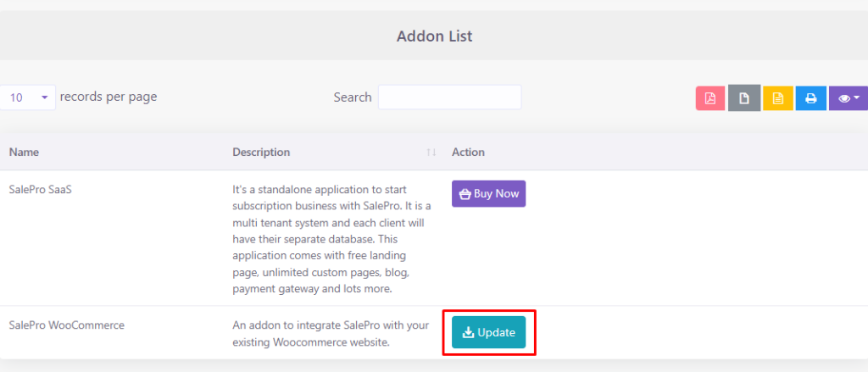Click the Search input field
This screenshot has width=868, height=372.
click(x=449, y=97)
